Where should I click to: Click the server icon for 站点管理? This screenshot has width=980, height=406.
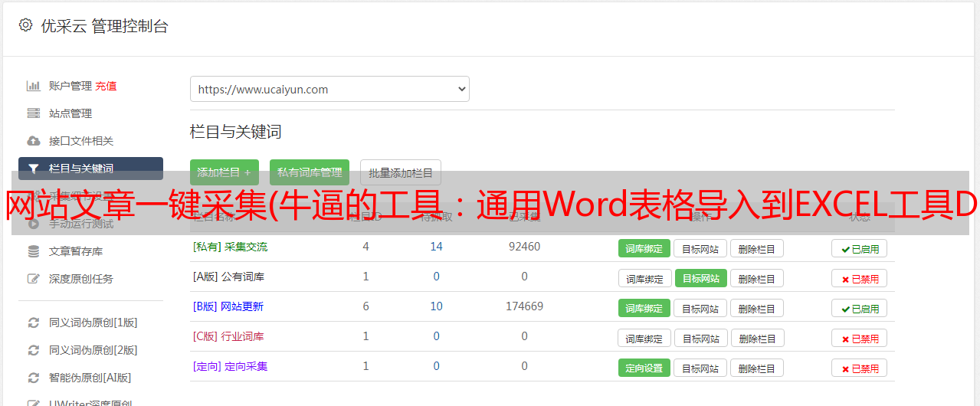coord(33,113)
